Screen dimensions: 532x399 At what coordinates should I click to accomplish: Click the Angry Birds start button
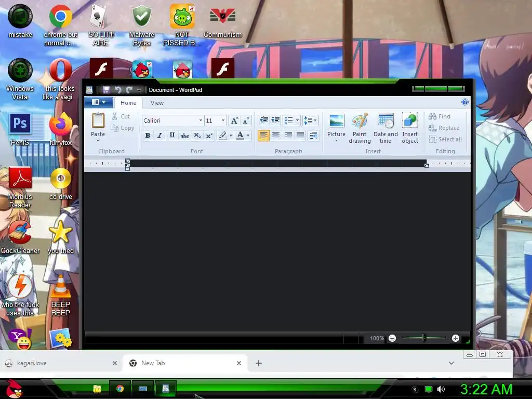tap(15, 389)
